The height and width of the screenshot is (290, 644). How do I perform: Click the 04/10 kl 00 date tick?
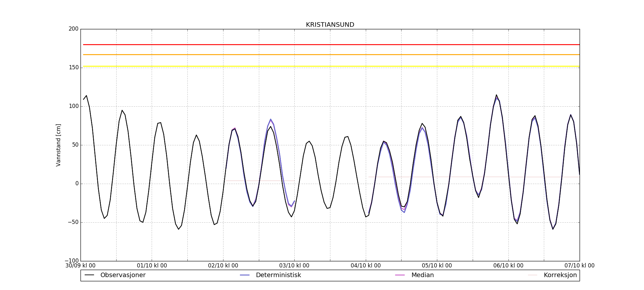click(366, 266)
